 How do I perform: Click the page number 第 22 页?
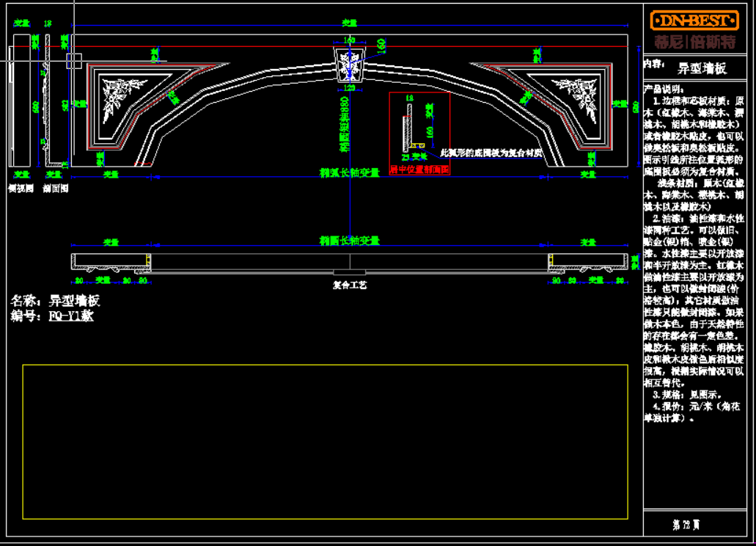686,524
